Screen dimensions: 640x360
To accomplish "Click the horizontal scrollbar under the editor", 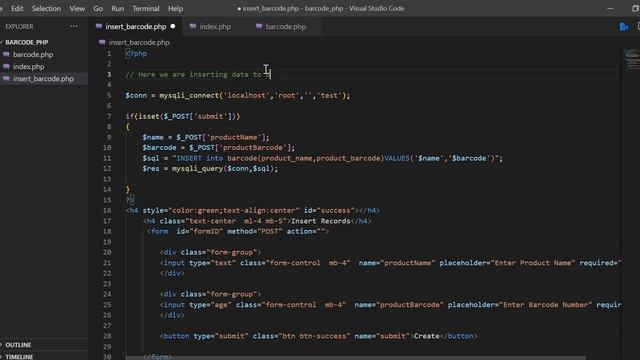I will (x=356, y=358).
